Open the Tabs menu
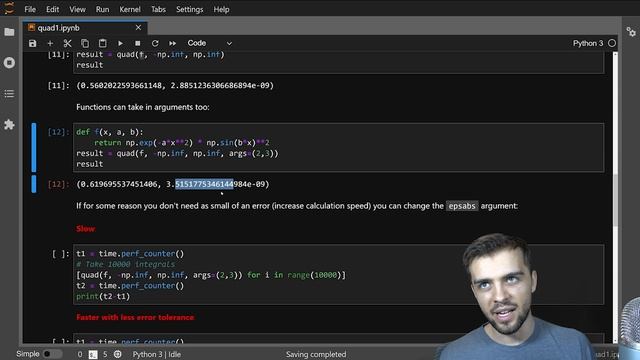The image size is (640, 360). [158, 9]
